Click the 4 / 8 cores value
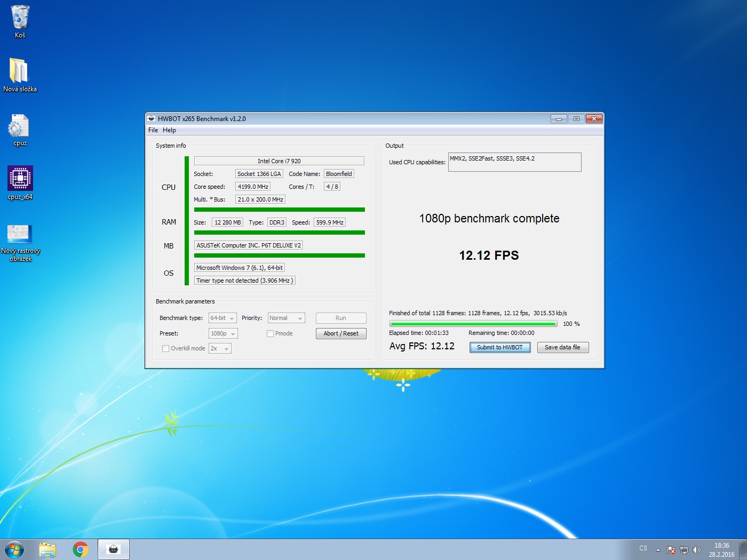Image resolution: width=747 pixels, height=560 pixels. [332, 187]
